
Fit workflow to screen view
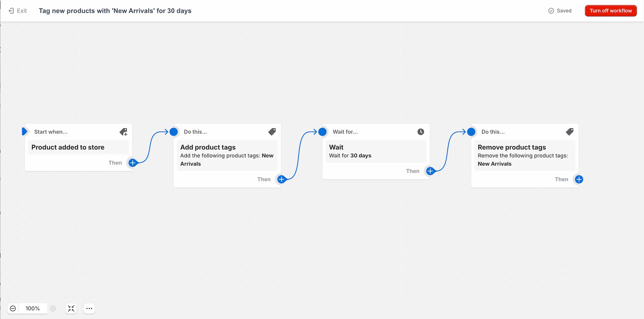coord(71,309)
